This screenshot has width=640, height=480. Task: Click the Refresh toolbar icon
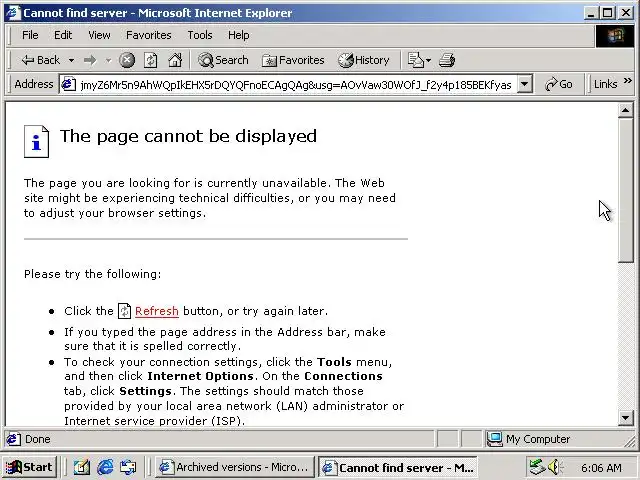(151, 60)
